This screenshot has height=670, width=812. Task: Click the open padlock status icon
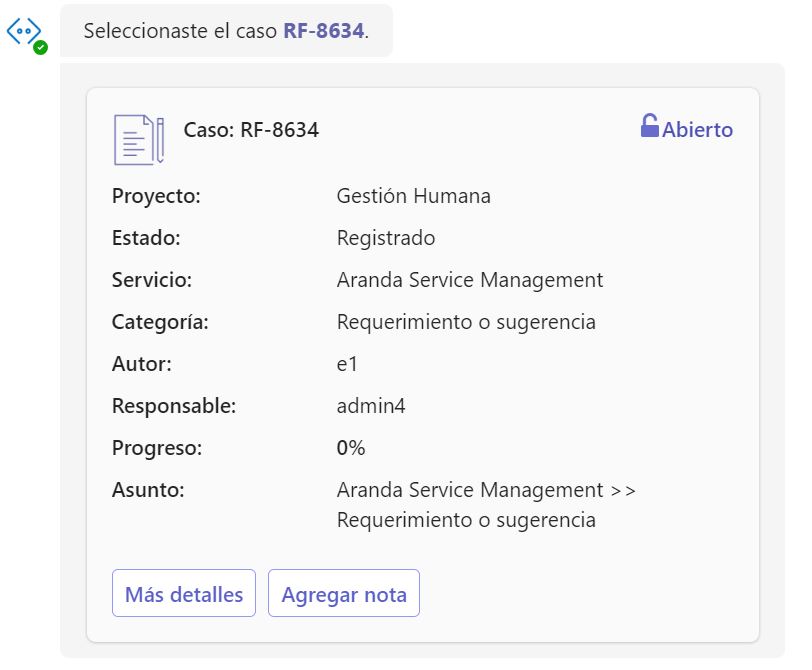pos(649,126)
